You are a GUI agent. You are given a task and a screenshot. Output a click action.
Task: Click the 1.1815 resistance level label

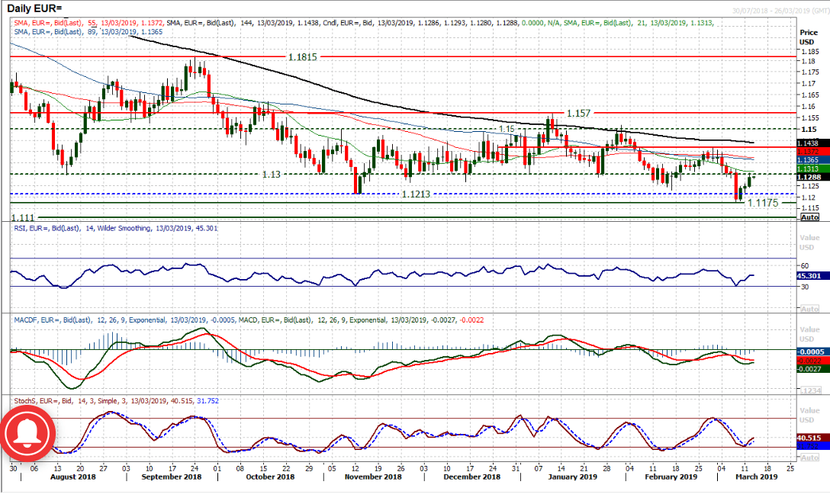tap(302, 57)
